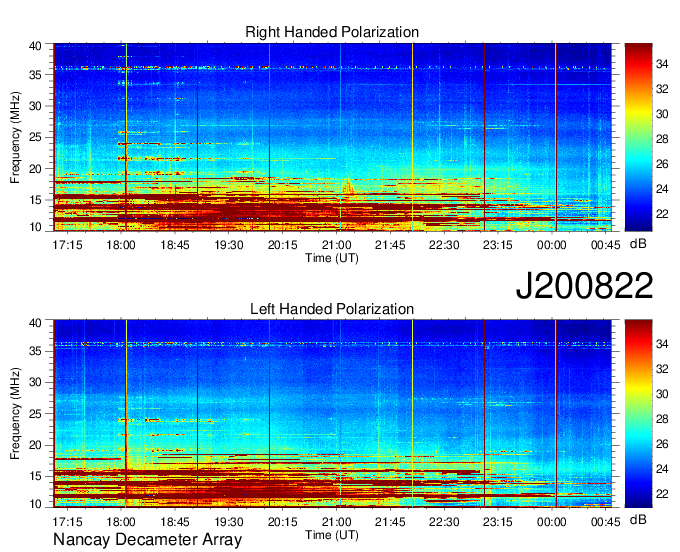The width and height of the screenshot is (680, 552).
Task: Click the 21:45 time tick under the right-handed plot
Action: coord(390,245)
